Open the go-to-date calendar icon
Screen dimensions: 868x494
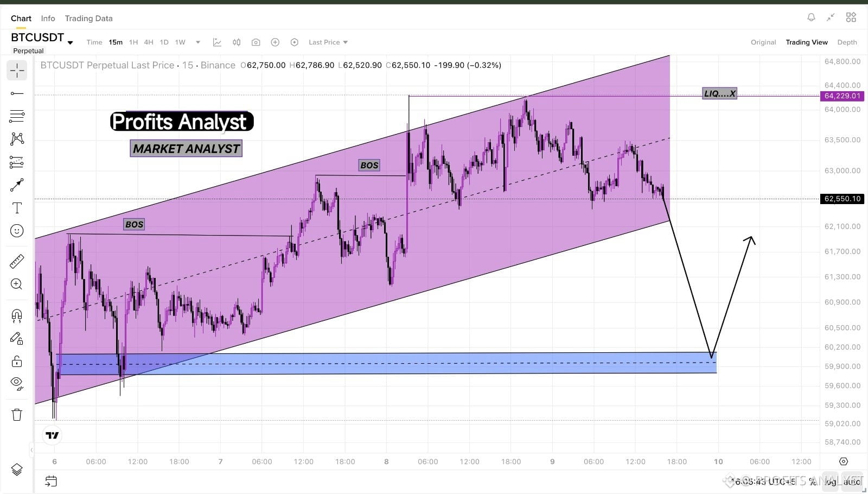[x=51, y=481]
